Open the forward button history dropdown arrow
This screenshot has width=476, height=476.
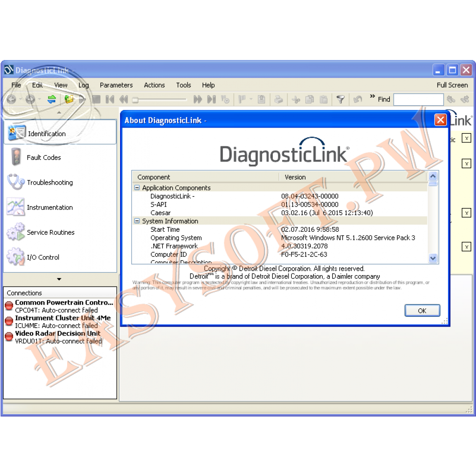(x=39, y=99)
